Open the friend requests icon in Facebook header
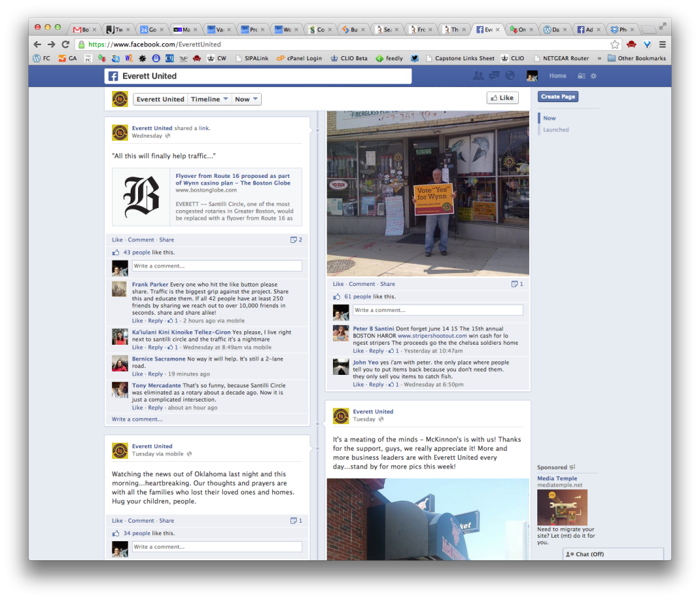The height and width of the screenshot is (600, 700). [x=478, y=76]
